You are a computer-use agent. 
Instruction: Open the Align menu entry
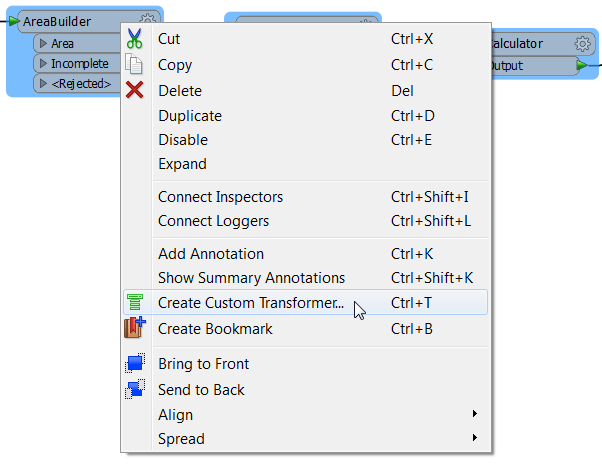coord(306,415)
